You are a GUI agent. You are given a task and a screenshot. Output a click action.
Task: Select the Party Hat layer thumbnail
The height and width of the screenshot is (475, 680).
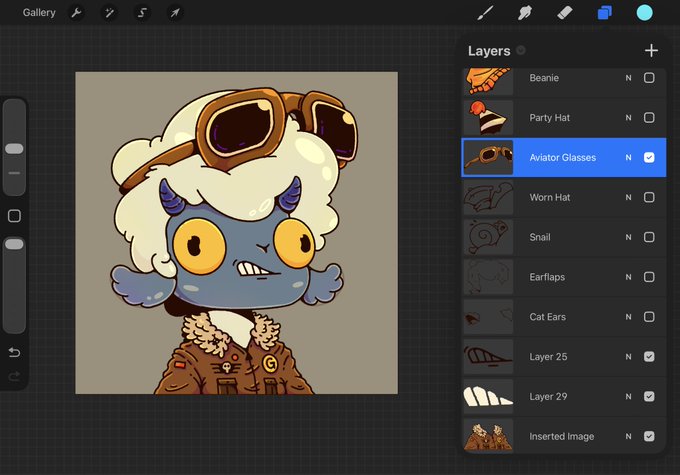tap(488, 118)
